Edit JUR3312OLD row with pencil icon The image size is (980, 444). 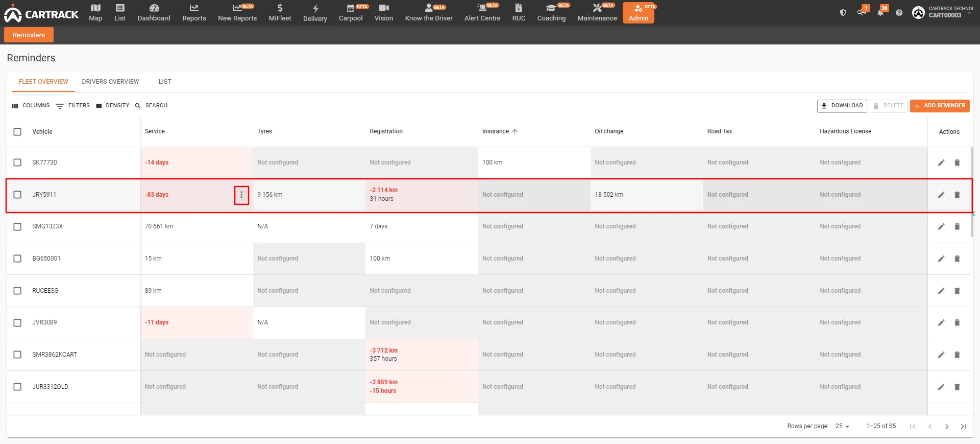pos(941,387)
